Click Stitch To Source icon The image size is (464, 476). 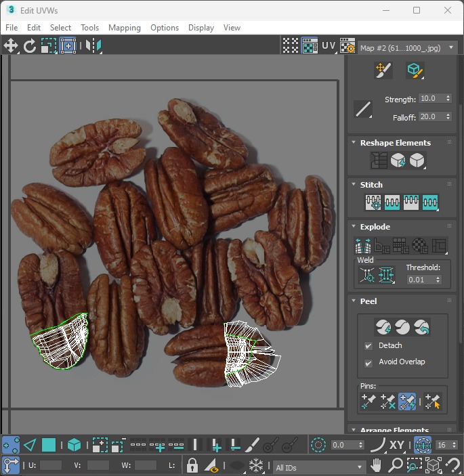click(x=411, y=202)
